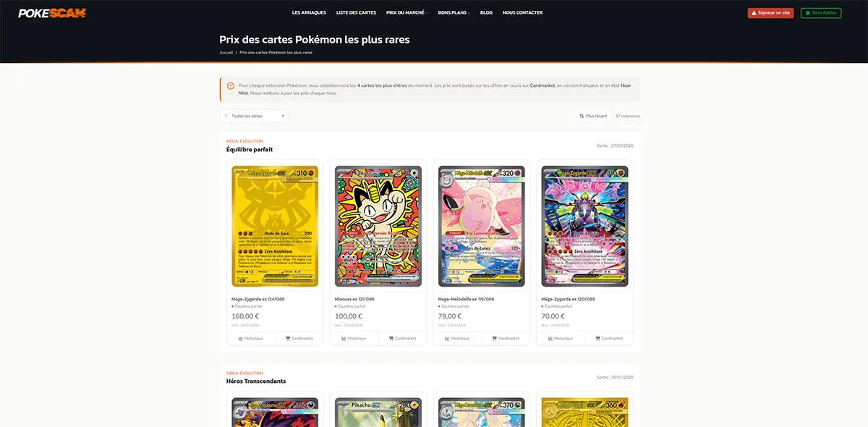Open the gold Méga-Zygarde ex 124/088 card image

[x=275, y=227]
